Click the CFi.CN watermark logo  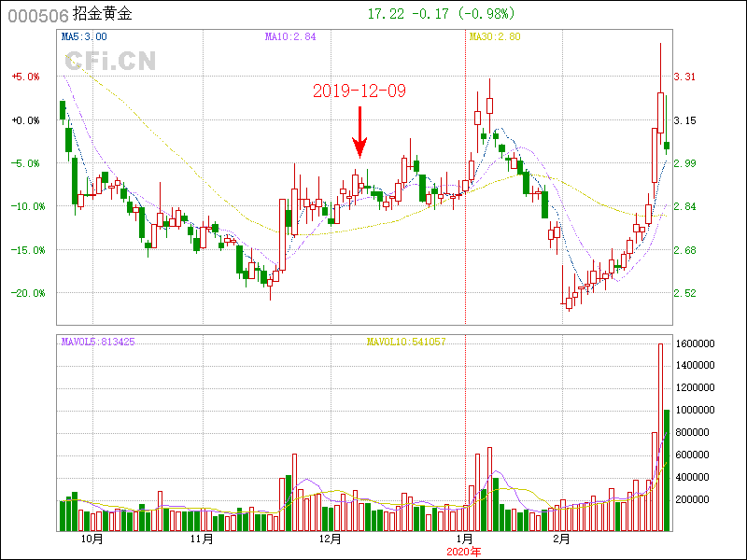coord(110,62)
